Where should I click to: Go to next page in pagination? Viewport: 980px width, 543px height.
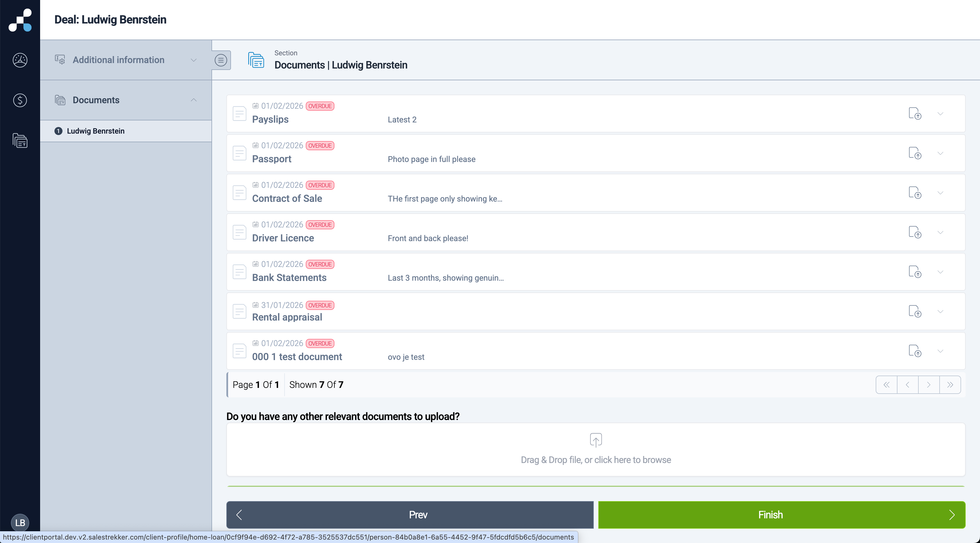(929, 385)
